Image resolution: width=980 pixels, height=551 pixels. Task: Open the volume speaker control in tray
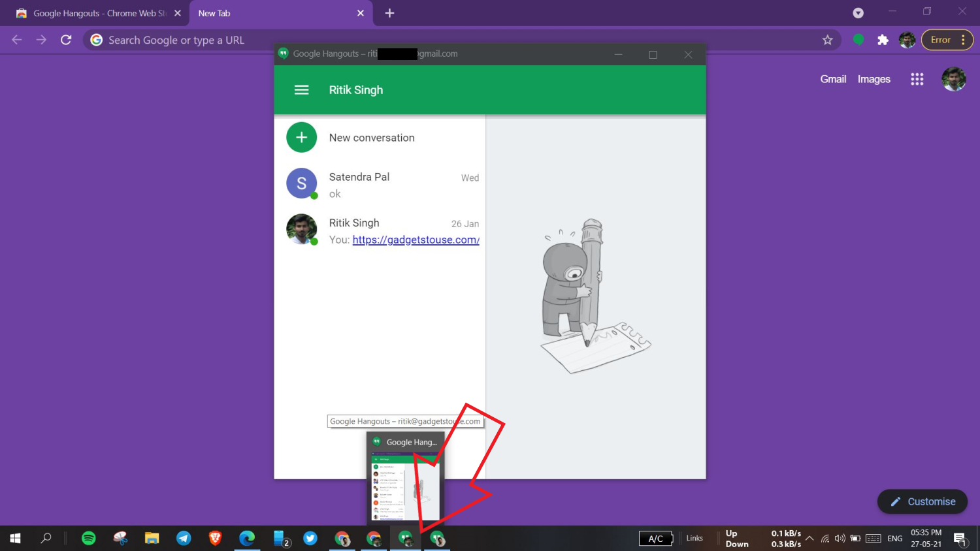tap(840, 539)
